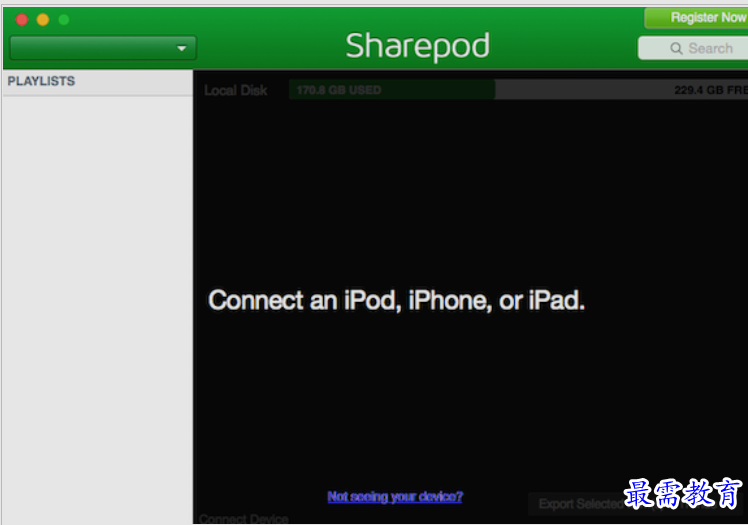This screenshot has width=748, height=525.
Task: Click the magnifier icon in Search
Action: click(x=676, y=48)
